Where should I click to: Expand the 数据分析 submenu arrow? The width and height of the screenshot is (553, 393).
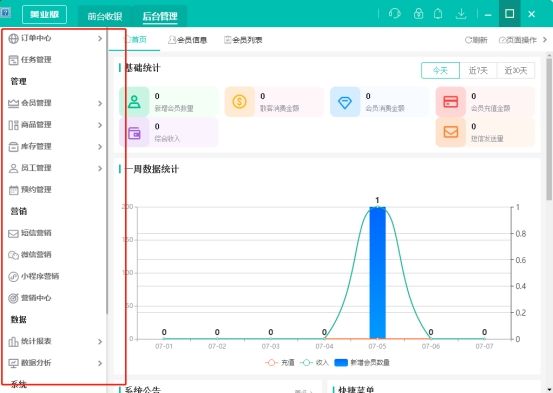pyautogui.click(x=100, y=363)
